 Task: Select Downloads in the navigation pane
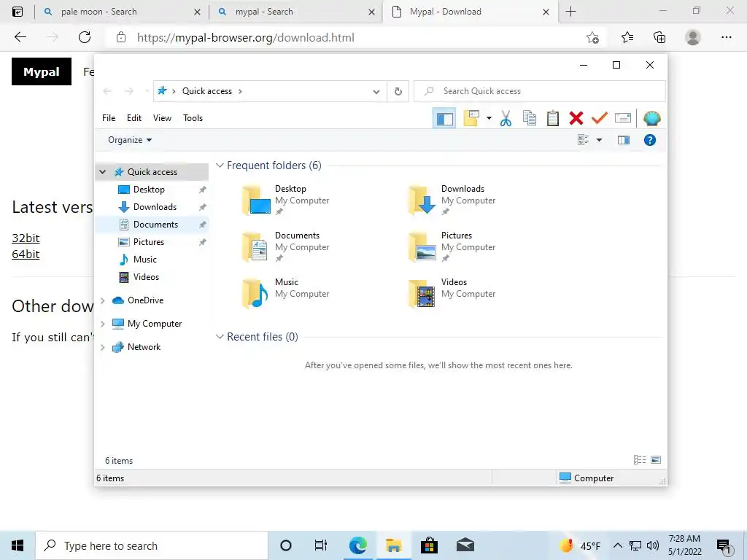155,207
